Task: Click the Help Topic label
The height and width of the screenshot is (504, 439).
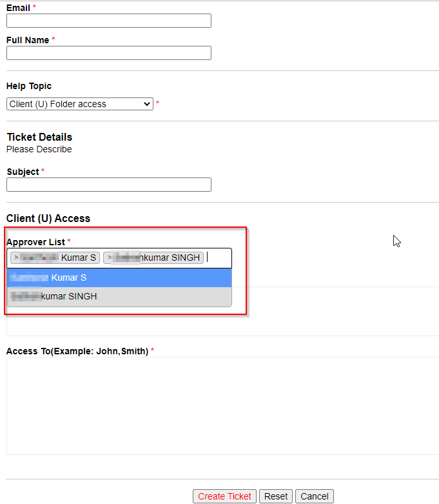Action: (x=29, y=86)
